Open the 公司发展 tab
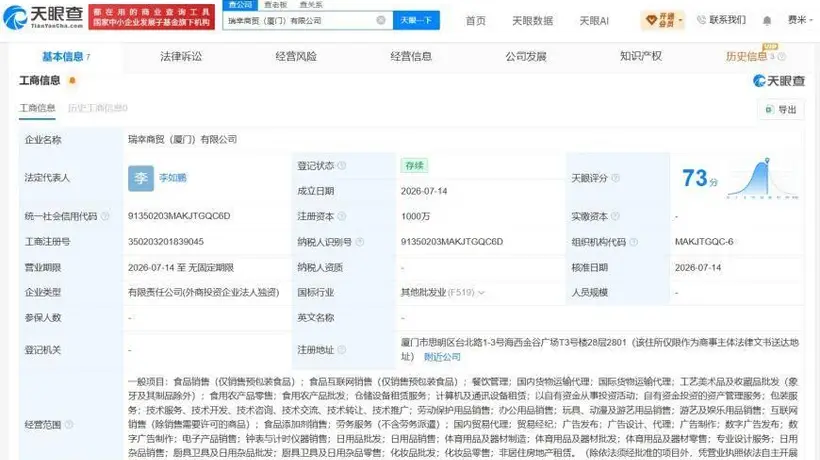Screen dimensions: 820x460 (526, 56)
